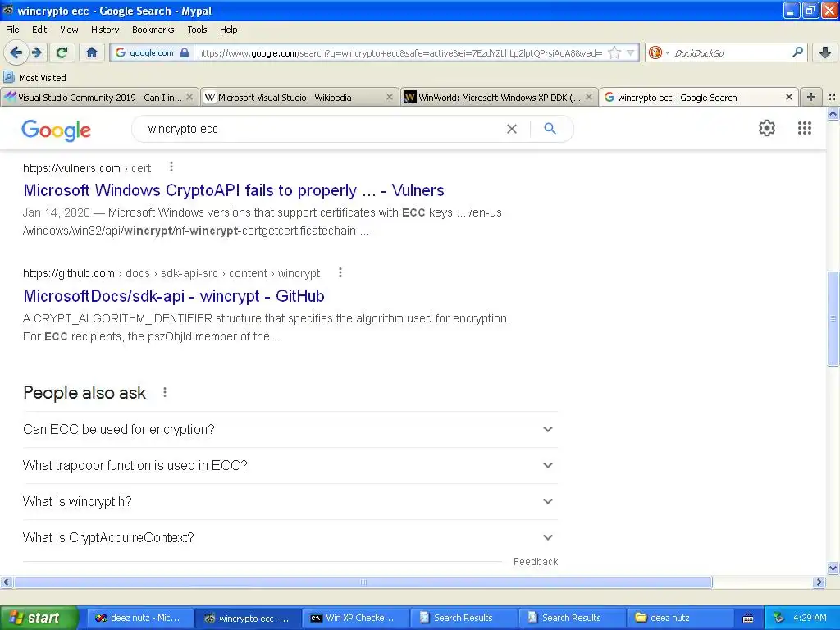Viewport: 840px width, 630px height.
Task: Open the browser home page
Action: click(x=92, y=52)
